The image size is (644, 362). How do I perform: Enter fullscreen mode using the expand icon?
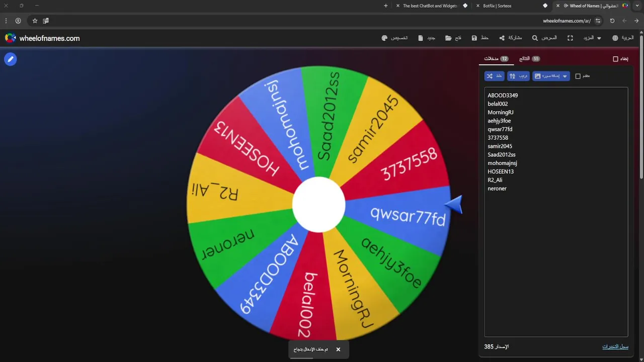(570, 38)
